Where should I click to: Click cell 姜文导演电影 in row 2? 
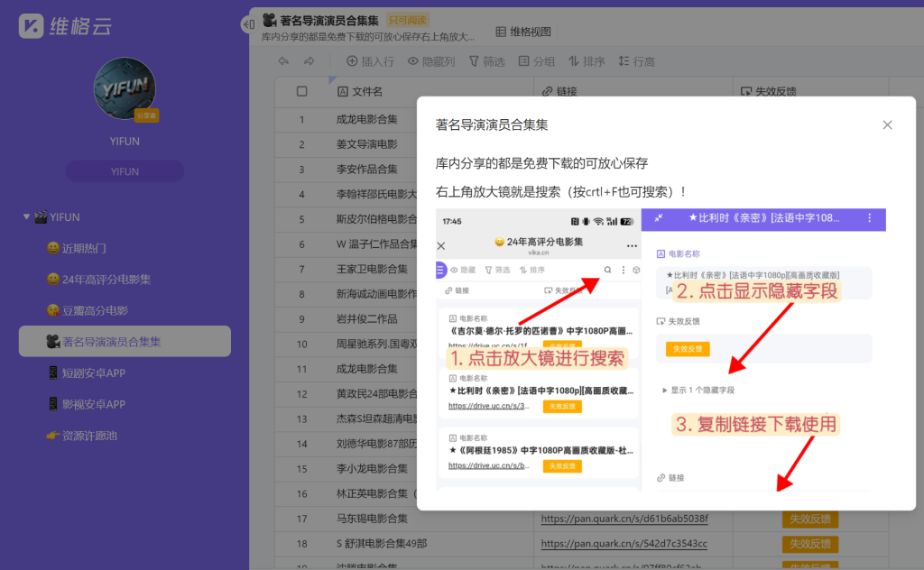[x=366, y=143]
